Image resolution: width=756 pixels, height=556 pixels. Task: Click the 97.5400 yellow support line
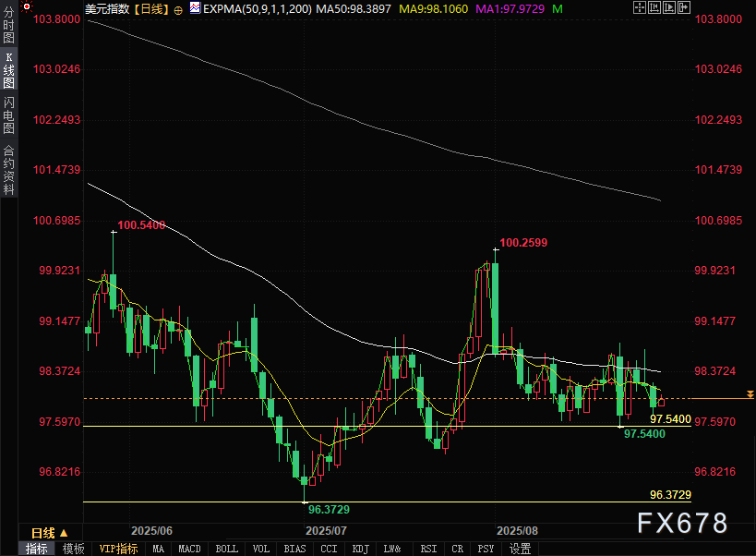click(x=387, y=427)
